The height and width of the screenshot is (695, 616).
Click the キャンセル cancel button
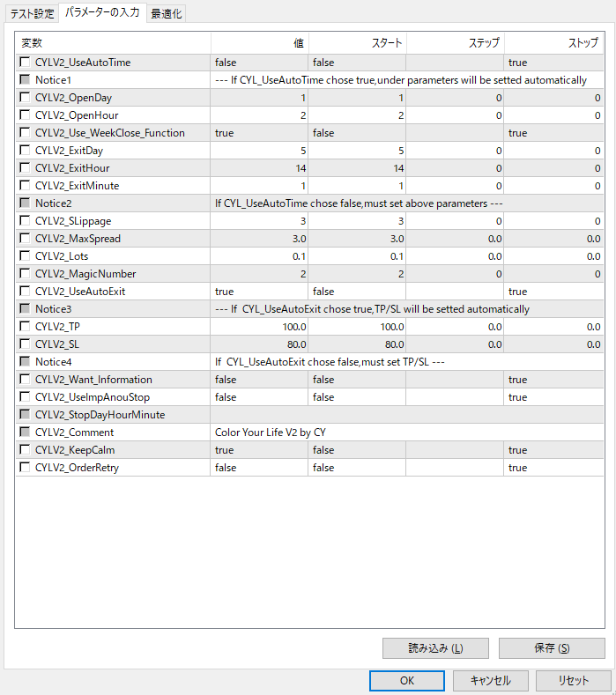coord(491,680)
